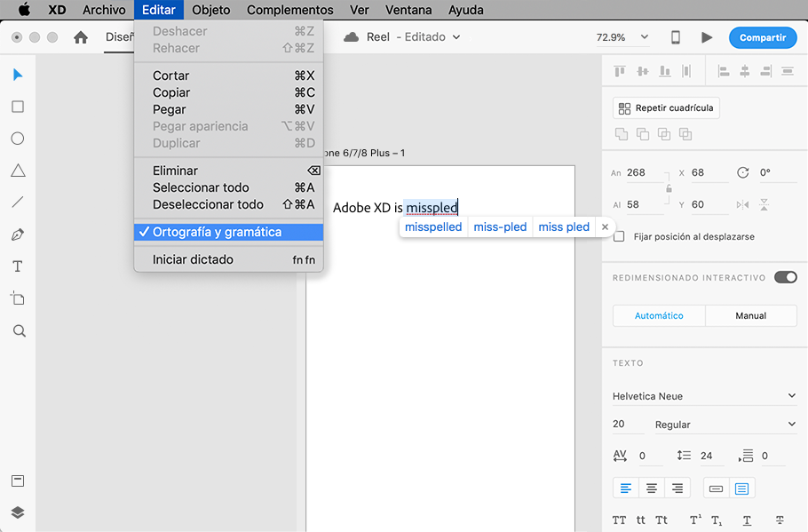Apply subscript formatting
Image resolution: width=808 pixels, height=532 pixels.
tap(717, 520)
